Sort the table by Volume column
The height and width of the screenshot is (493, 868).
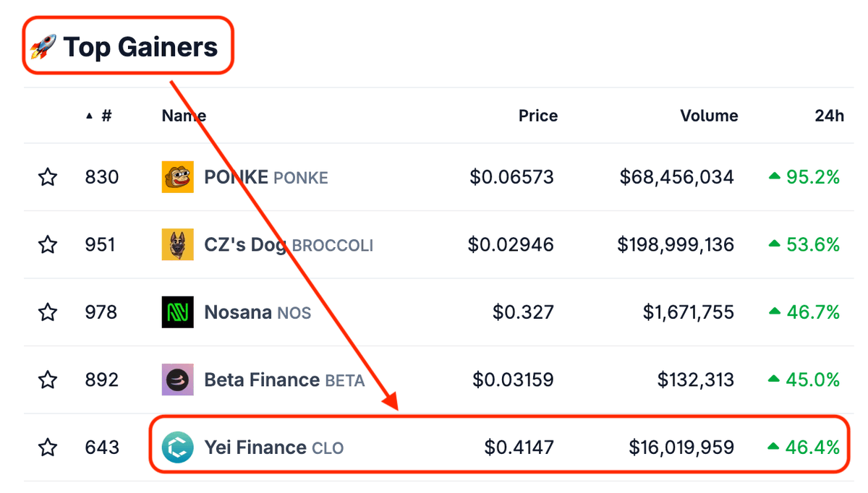pyautogui.click(x=709, y=116)
